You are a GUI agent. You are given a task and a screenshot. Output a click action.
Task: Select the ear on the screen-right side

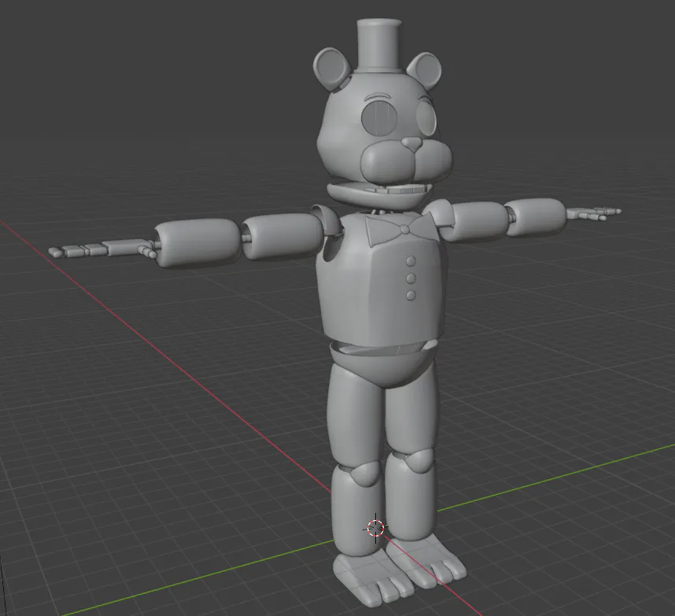(423, 69)
